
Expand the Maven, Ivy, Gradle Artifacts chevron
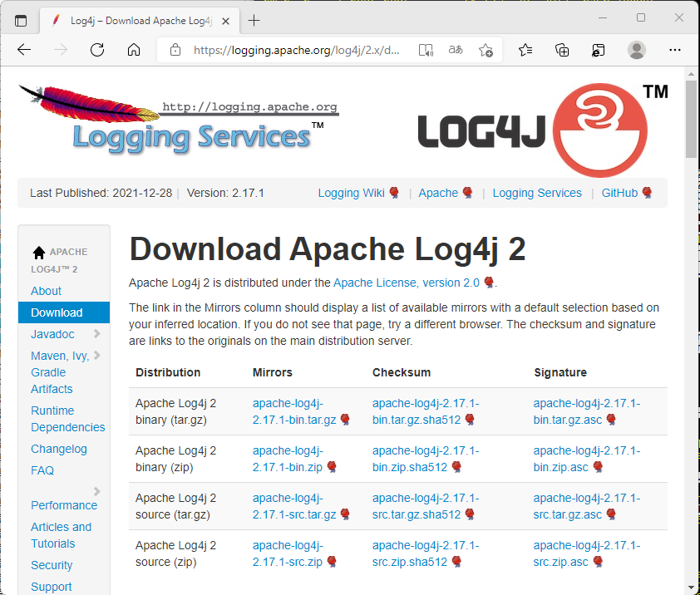point(97,356)
